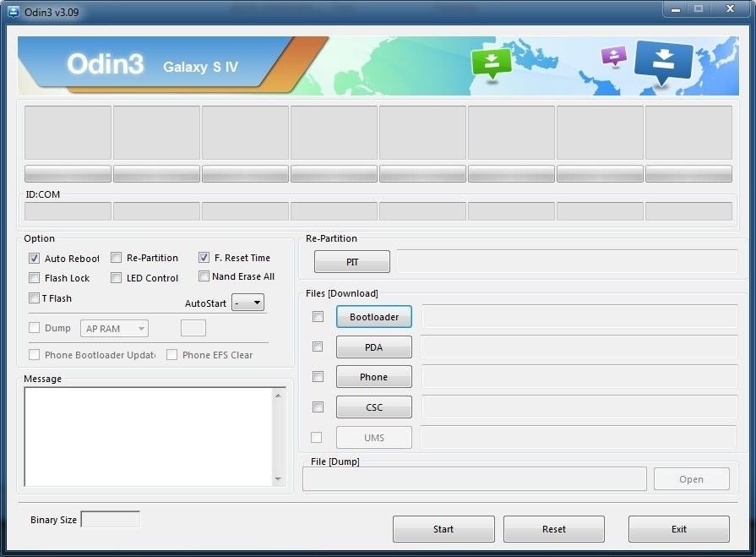Click the large blue download icon in banner

(x=664, y=63)
